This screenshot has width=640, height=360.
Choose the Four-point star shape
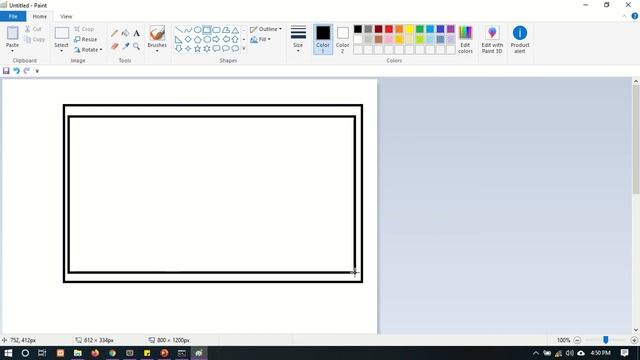pyautogui.click(x=188, y=49)
